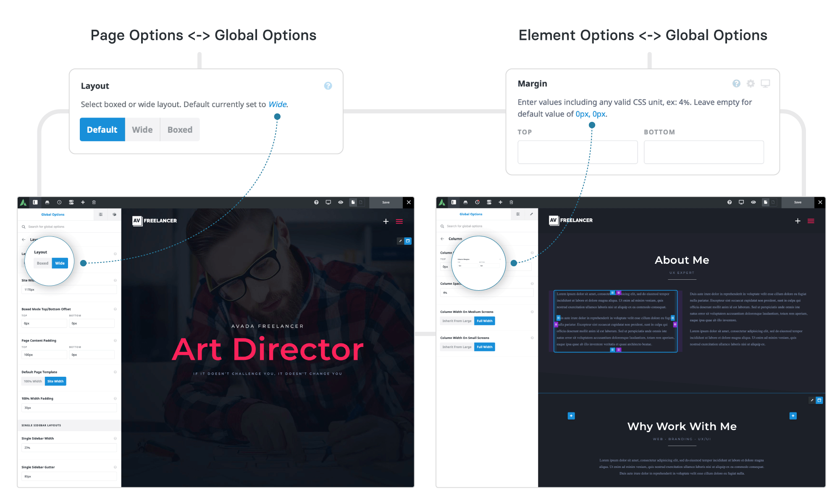This screenshot has width=840, height=504.
Task: Open the red hamburger menu above About Me
Action: point(811,221)
